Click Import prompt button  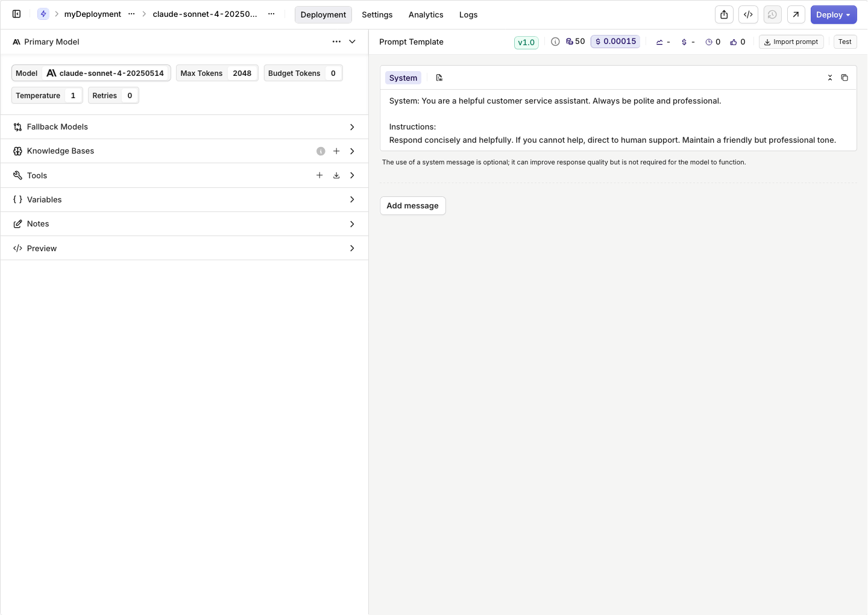pyautogui.click(x=791, y=42)
